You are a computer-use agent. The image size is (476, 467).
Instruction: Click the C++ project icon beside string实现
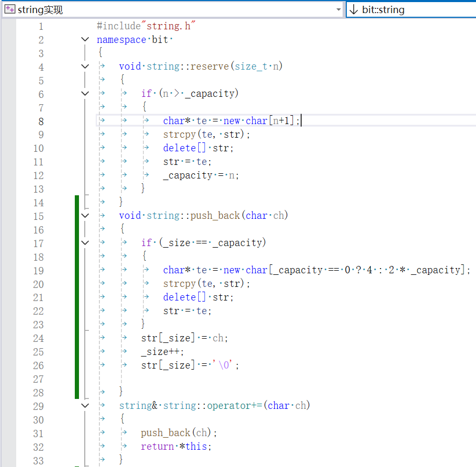click(x=10, y=9)
